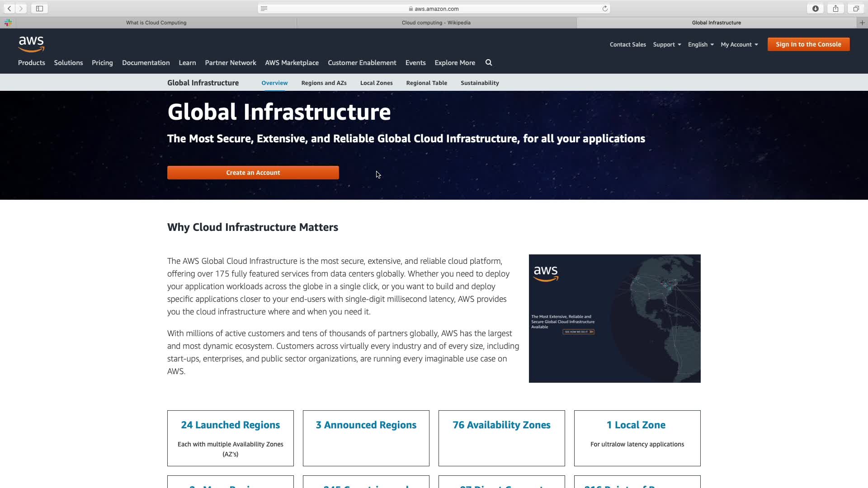Screen dimensions: 868x488
Task: Reload the page with refresh icon
Action: 605,9
